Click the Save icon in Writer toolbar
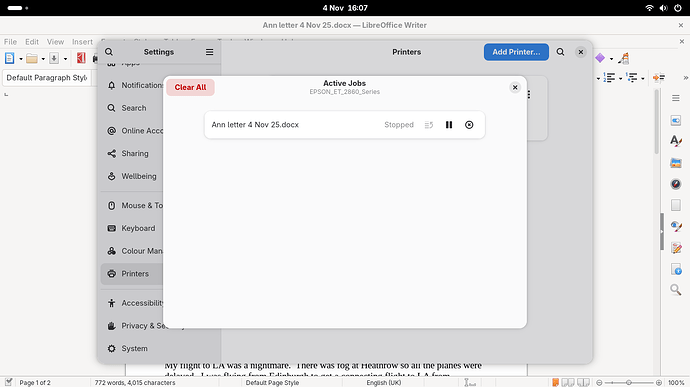The width and height of the screenshot is (690, 387). tap(54, 58)
